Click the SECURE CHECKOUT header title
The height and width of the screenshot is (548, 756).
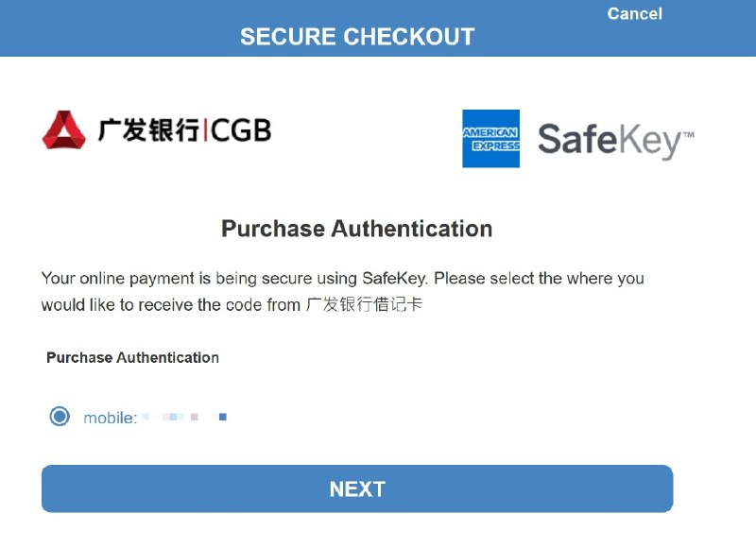click(x=357, y=37)
